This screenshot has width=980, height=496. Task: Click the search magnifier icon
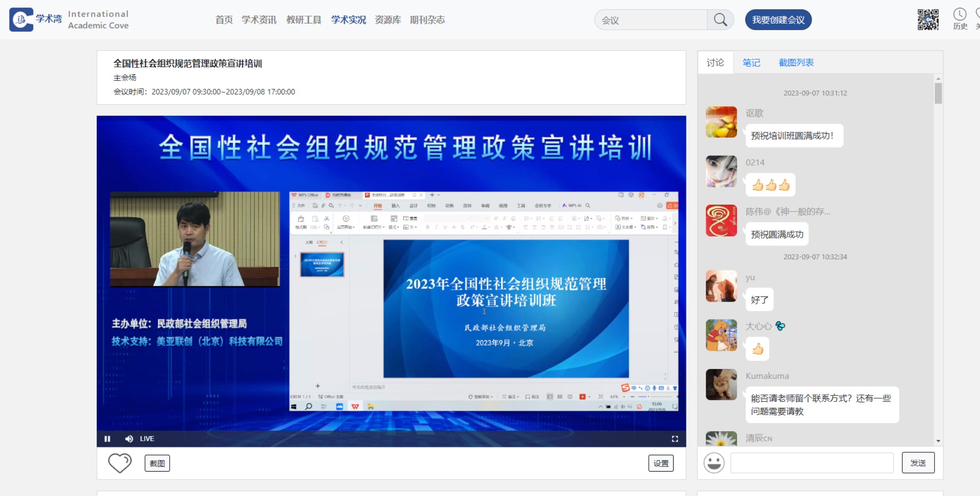coord(720,20)
